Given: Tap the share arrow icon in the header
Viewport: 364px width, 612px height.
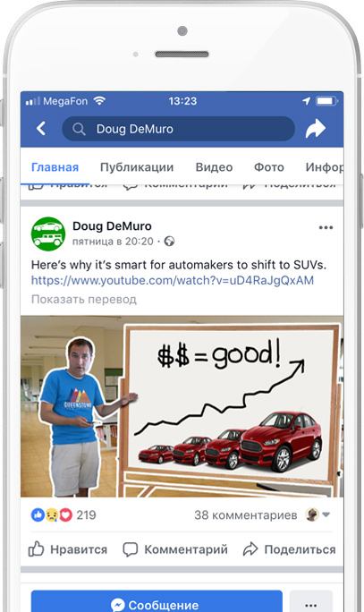Looking at the screenshot, I should 315,129.
